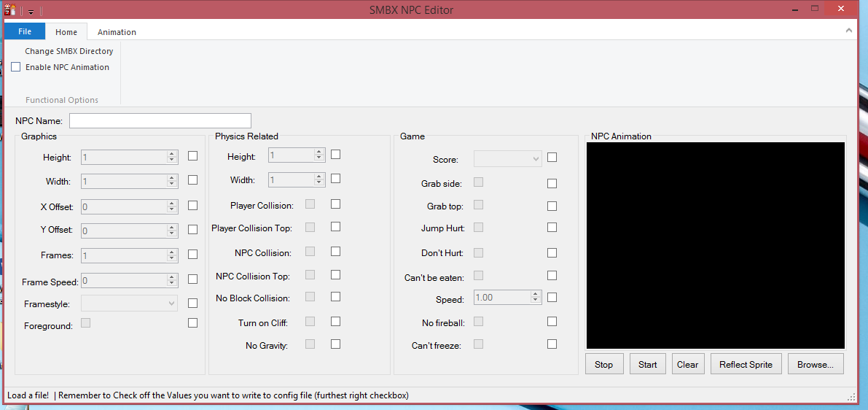Check the Frames write checkbox
The height and width of the screenshot is (410, 868).
192,255
